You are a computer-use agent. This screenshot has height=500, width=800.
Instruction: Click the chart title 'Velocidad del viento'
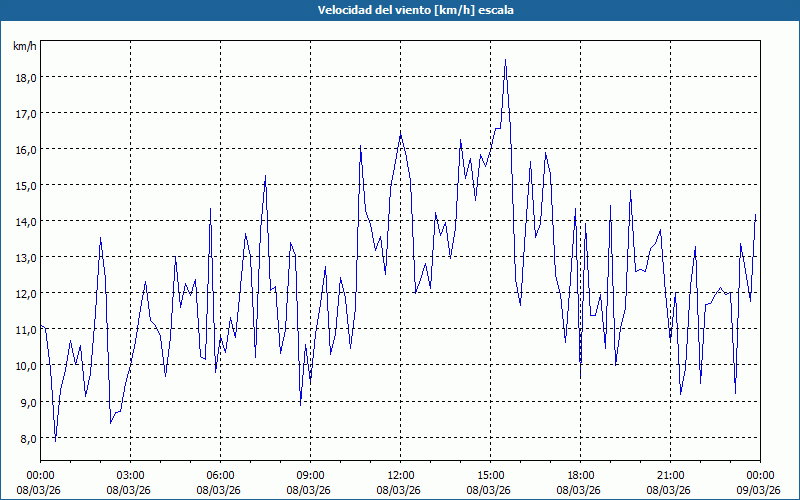coord(399,10)
